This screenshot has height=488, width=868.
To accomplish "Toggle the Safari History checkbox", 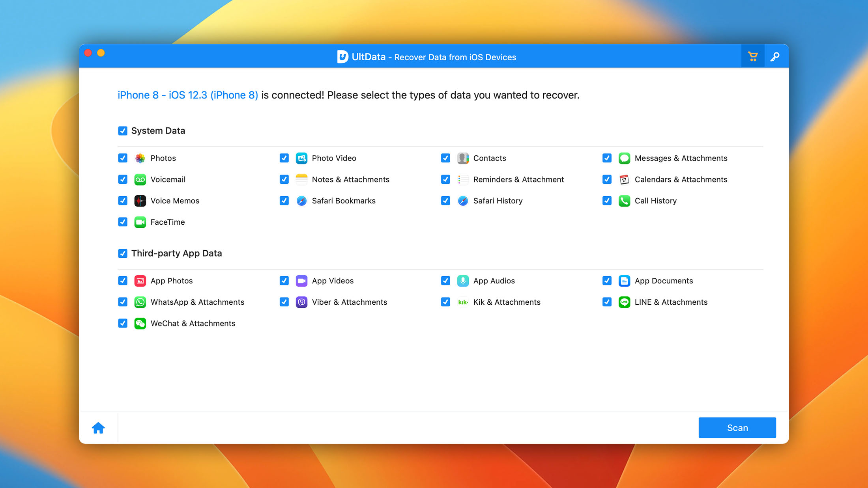I will [x=445, y=201].
